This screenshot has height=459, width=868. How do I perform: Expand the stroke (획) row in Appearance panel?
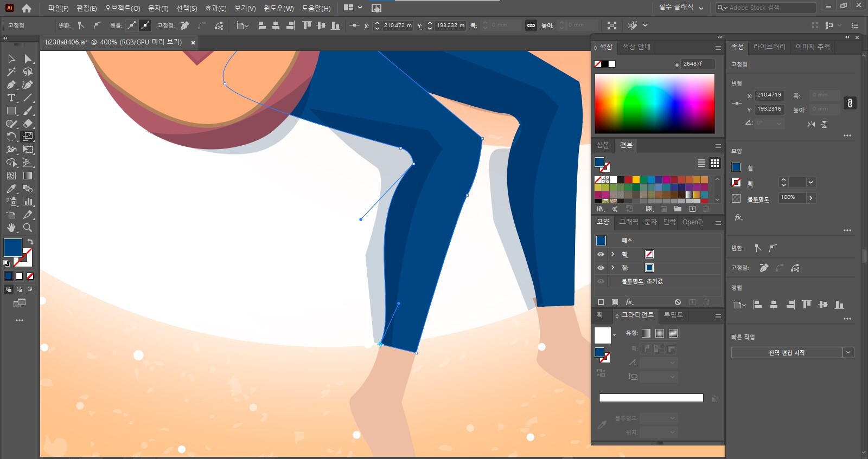click(x=612, y=254)
